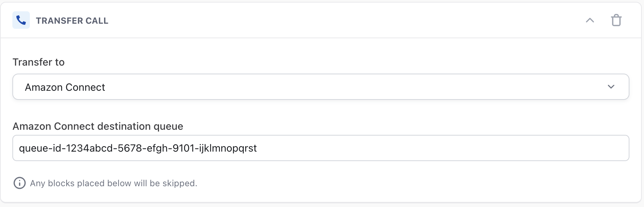This screenshot has height=207, width=644.
Task: Click the queue-id text inside the queue input
Action: click(138, 148)
